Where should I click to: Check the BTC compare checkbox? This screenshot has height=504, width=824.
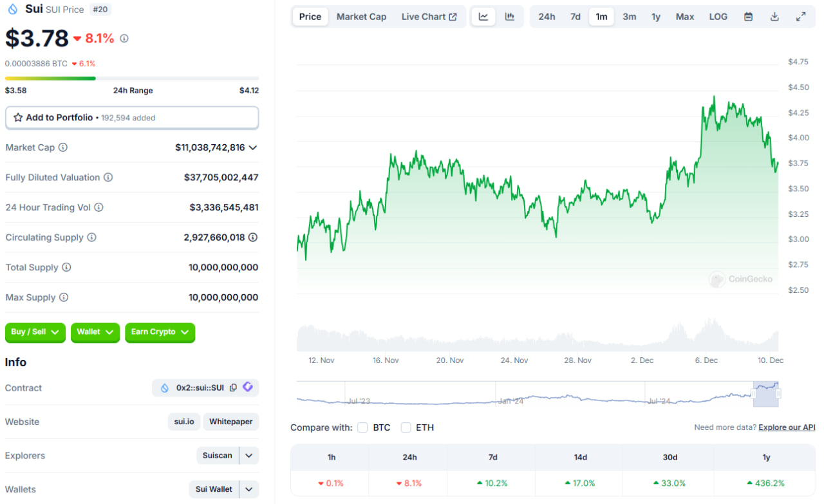coord(362,427)
